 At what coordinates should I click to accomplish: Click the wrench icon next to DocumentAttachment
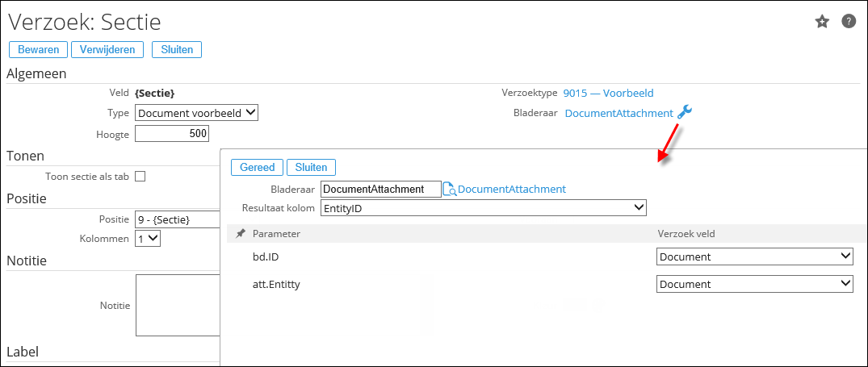click(x=685, y=113)
